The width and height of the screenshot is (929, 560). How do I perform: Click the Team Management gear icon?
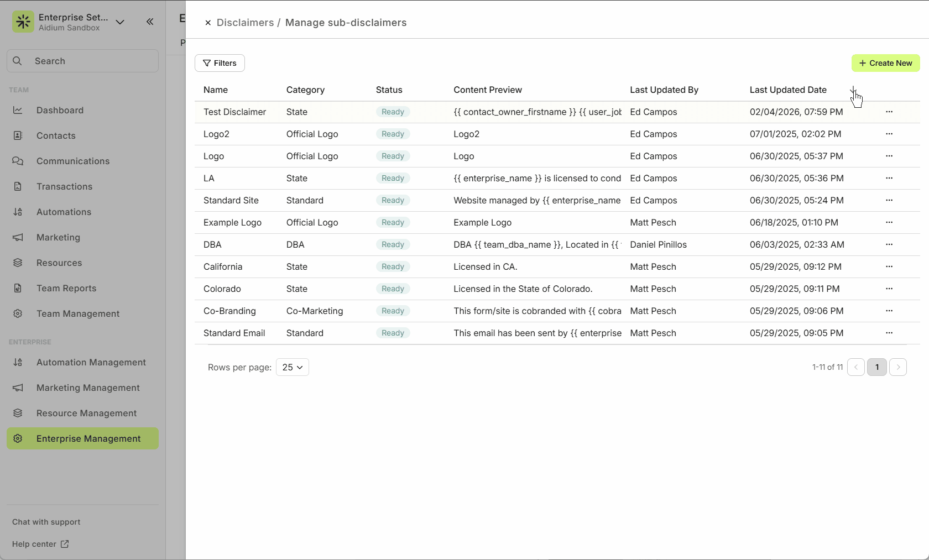pos(18,313)
